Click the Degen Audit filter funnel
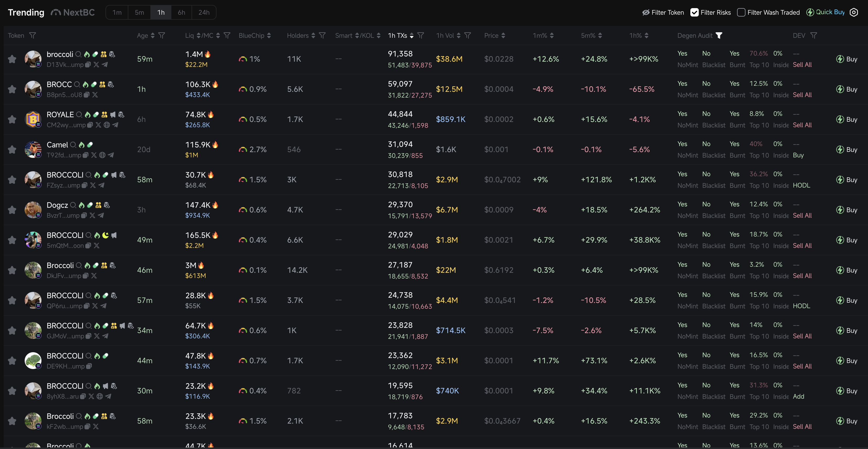The image size is (868, 449). [x=719, y=35]
